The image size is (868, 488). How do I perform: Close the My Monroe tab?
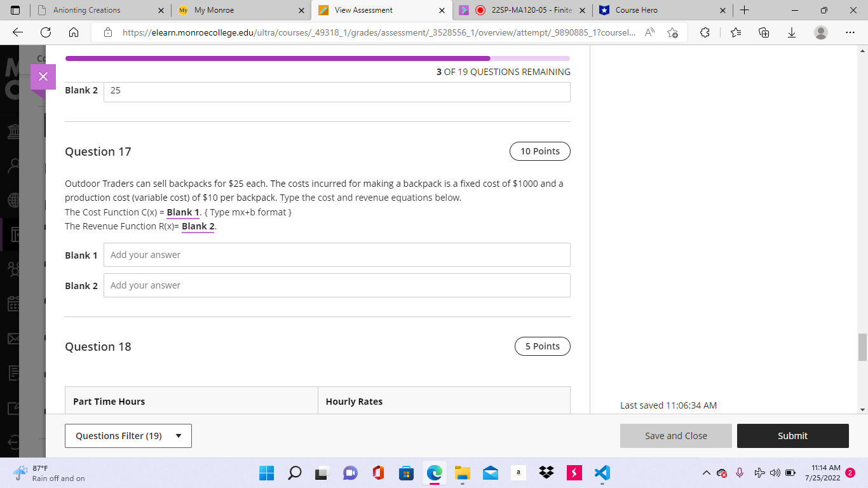point(301,10)
